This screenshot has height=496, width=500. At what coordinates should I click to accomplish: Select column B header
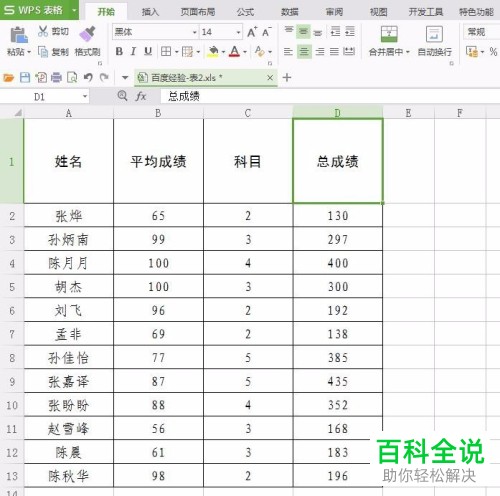click(158, 113)
